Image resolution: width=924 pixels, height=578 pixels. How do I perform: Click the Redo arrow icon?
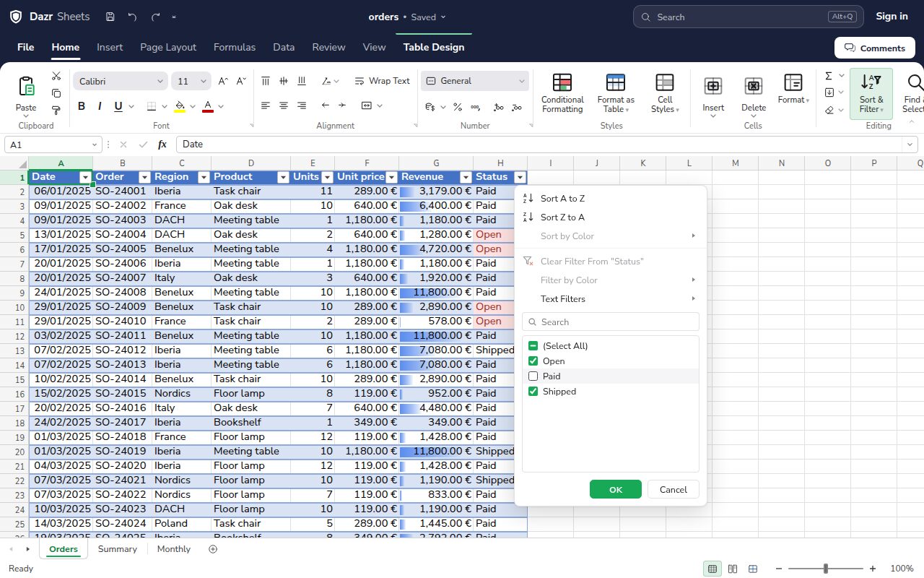pos(156,17)
